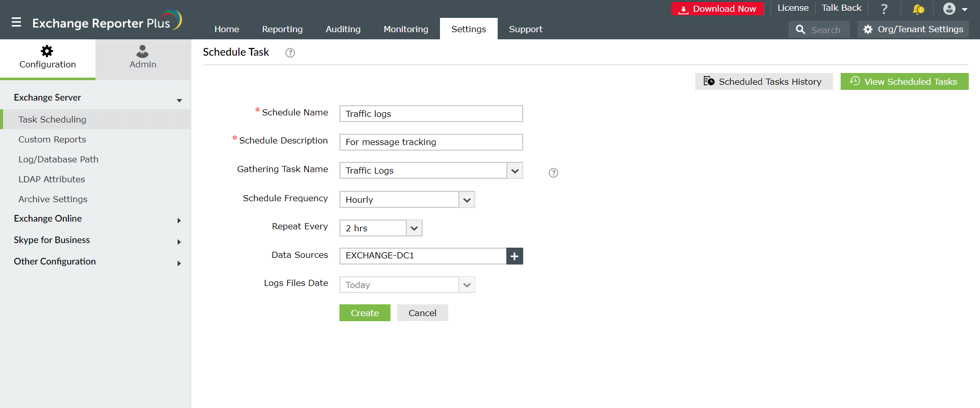Click the Cancel button

point(423,313)
